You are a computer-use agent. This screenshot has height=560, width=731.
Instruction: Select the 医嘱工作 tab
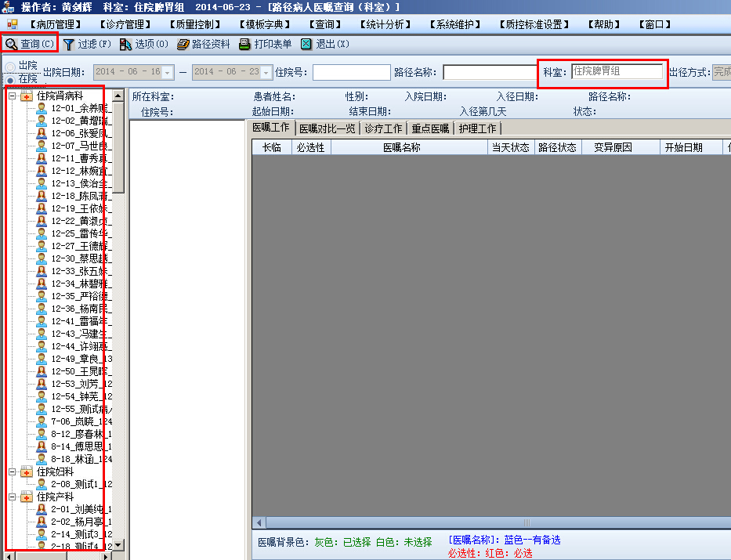[271, 128]
